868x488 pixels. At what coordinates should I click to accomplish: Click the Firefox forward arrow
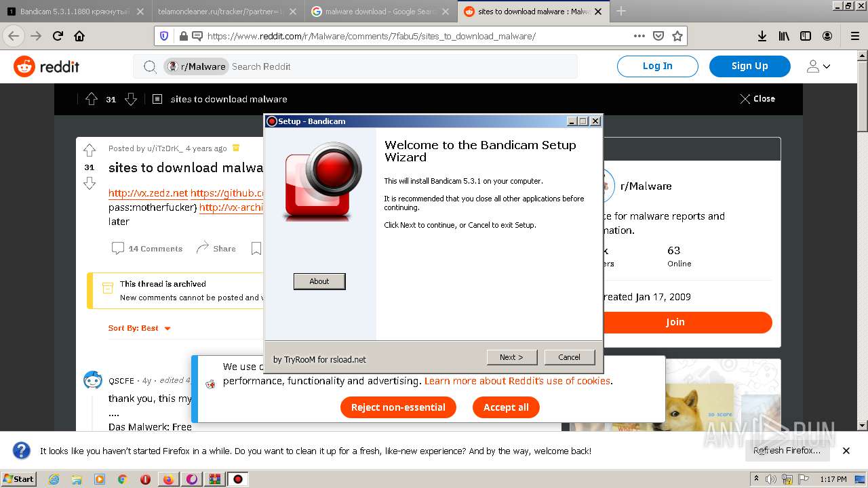pos(35,36)
